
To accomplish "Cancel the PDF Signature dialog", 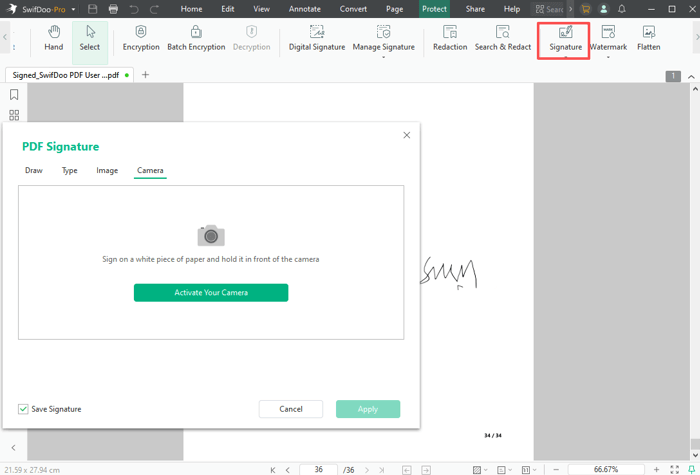I will click(291, 409).
